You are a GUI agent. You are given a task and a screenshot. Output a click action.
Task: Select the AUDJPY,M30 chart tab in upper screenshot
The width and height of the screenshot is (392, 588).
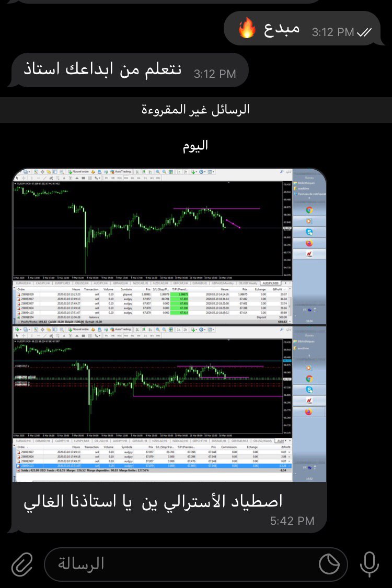(271, 283)
